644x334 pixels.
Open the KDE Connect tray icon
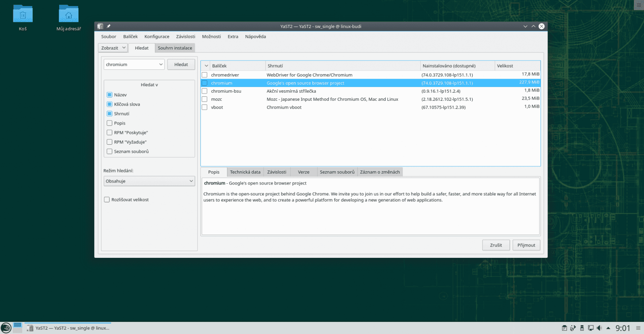point(573,328)
